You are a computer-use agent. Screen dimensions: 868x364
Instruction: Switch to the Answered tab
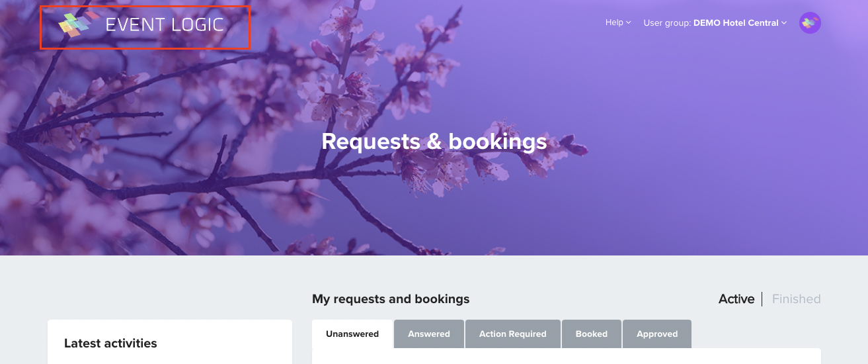(x=429, y=334)
